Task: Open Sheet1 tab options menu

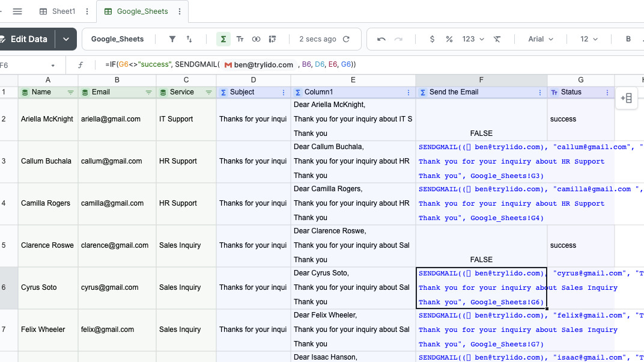Action: 87,11
